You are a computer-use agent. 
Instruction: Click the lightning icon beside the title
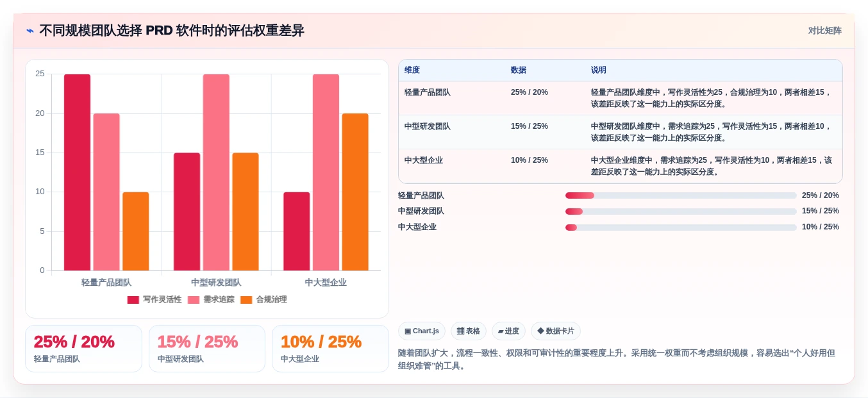(30, 31)
